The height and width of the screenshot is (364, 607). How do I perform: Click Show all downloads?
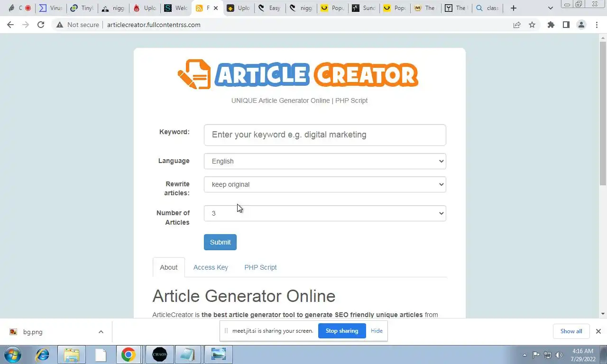[571, 331]
